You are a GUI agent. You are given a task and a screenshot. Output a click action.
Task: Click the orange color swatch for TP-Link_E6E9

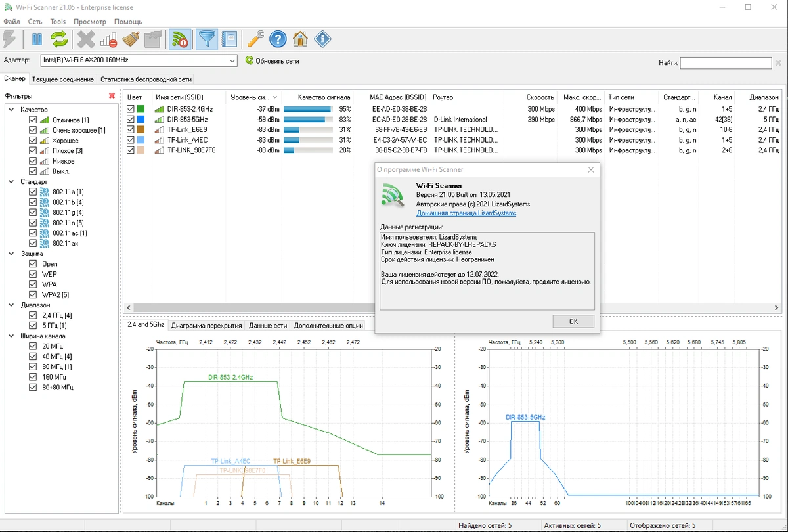(x=141, y=130)
